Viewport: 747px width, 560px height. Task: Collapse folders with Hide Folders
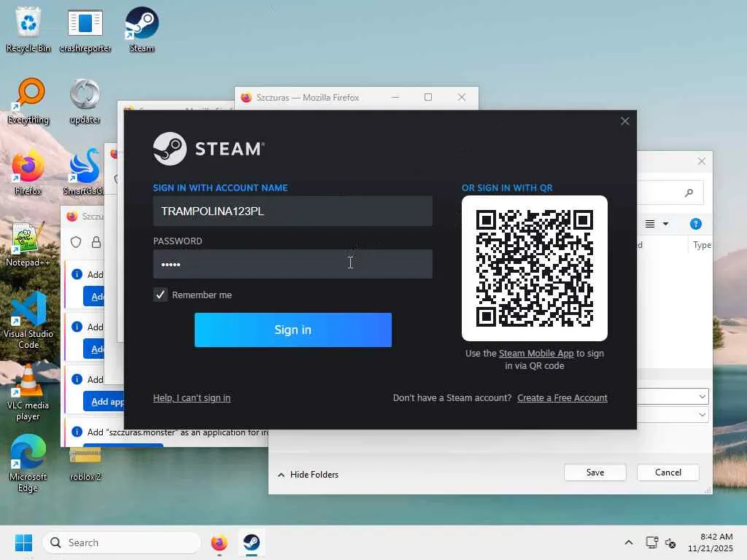point(309,474)
